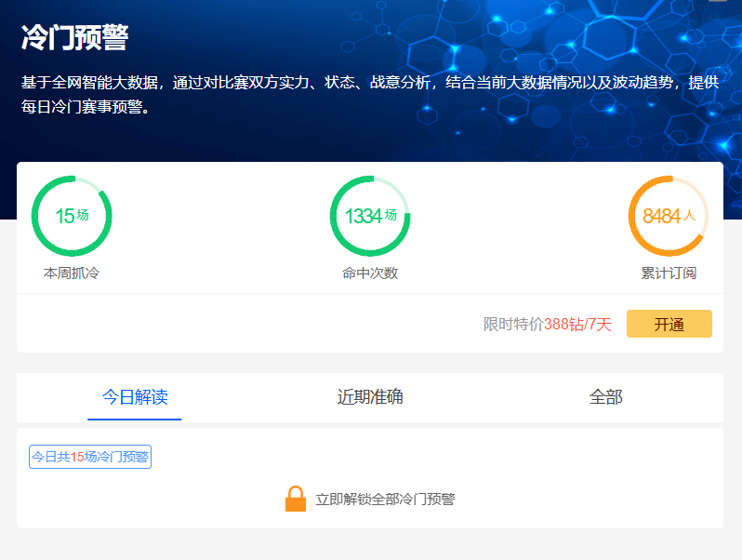The height and width of the screenshot is (560, 742).
Task: Click the 今日共15场冷门预警 badge
Action: (90, 457)
